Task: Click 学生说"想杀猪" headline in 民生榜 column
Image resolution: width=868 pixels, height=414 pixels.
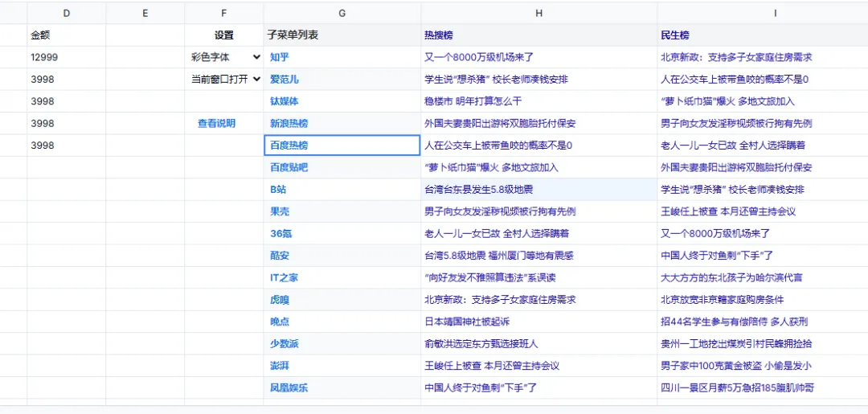Action: click(732, 189)
